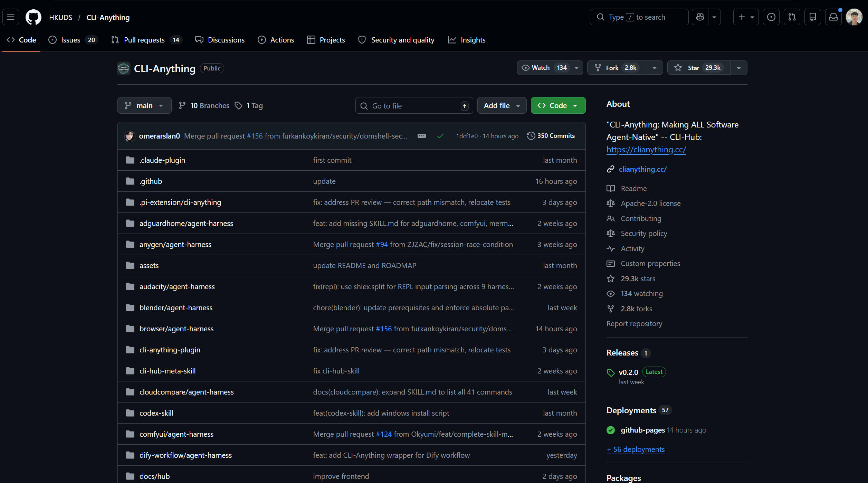Open the + 56 deployments link
This screenshot has width=868, height=483.
pos(635,449)
